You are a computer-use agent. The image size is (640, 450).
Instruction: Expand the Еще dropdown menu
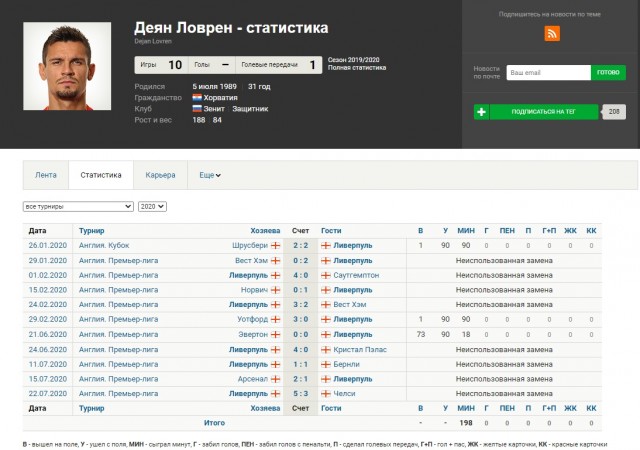pyautogui.click(x=210, y=175)
